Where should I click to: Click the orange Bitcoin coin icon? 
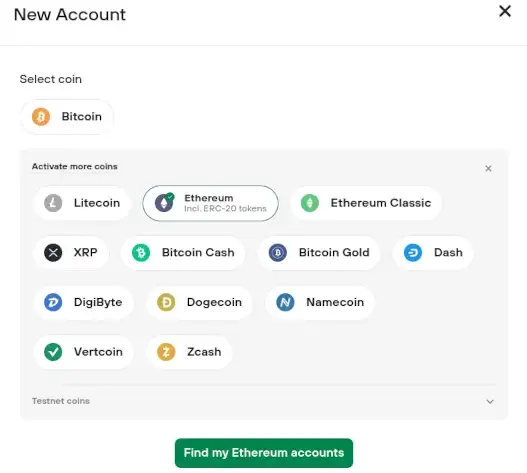pyautogui.click(x=41, y=117)
